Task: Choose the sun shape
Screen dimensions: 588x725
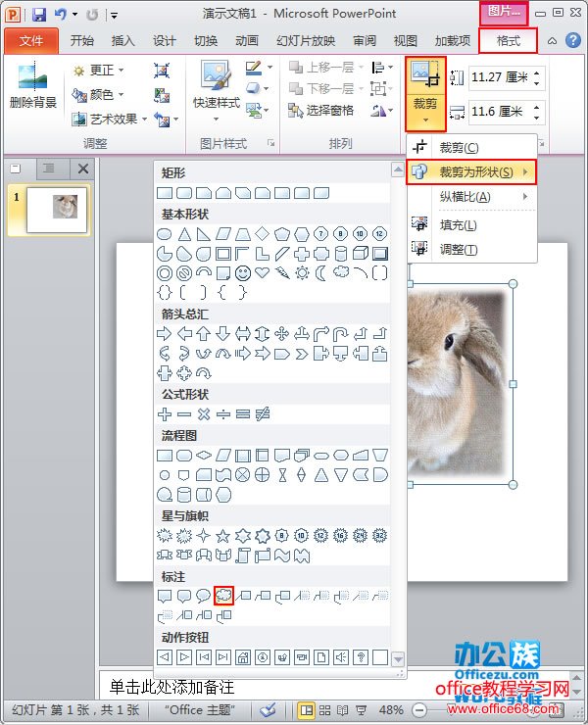Action: coord(302,273)
